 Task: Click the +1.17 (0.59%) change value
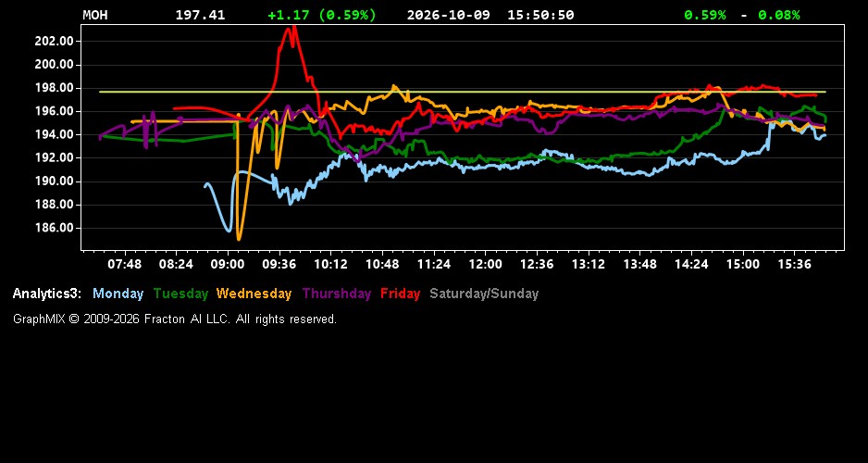pyautogui.click(x=322, y=15)
